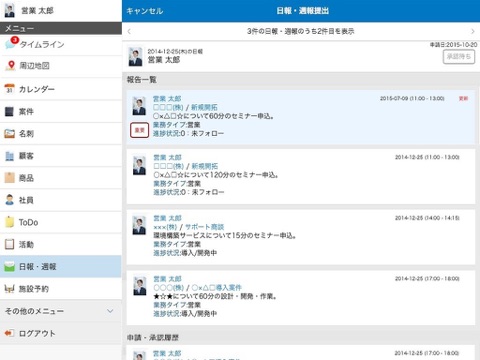This screenshot has width=480, height=360.
Task: Select 周辺地図 menu item
Action: tap(61, 66)
